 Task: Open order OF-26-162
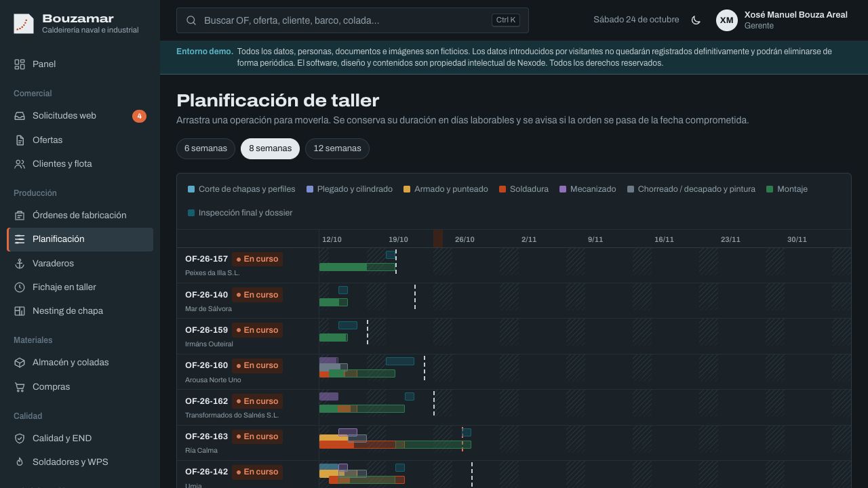pyautogui.click(x=206, y=401)
